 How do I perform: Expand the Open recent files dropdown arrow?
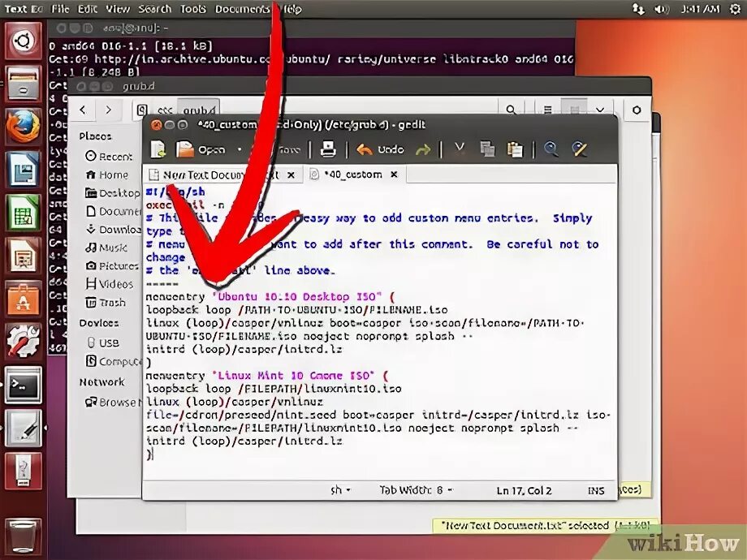(240, 149)
